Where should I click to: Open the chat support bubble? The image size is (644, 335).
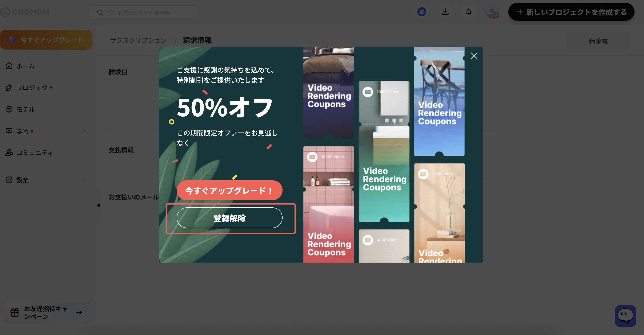click(x=625, y=316)
